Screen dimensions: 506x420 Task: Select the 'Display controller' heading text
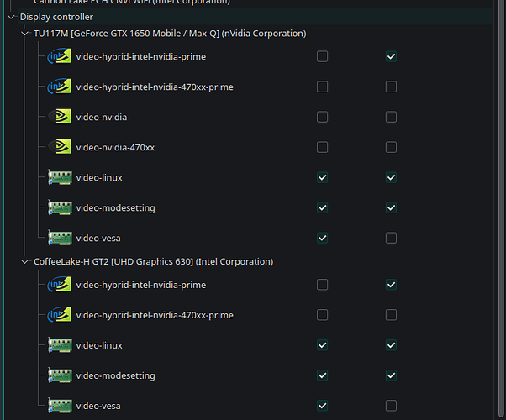pos(56,17)
